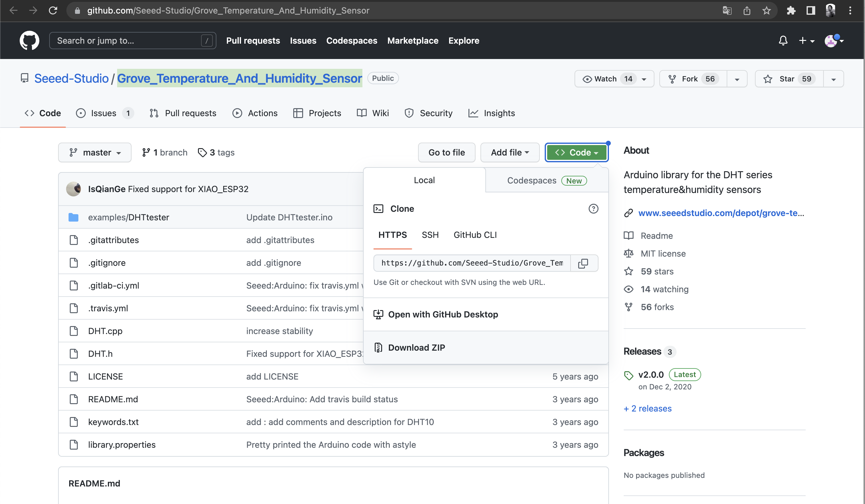Open Explore in top navigation
Screen dimensions: 865x504
(464, 41)
